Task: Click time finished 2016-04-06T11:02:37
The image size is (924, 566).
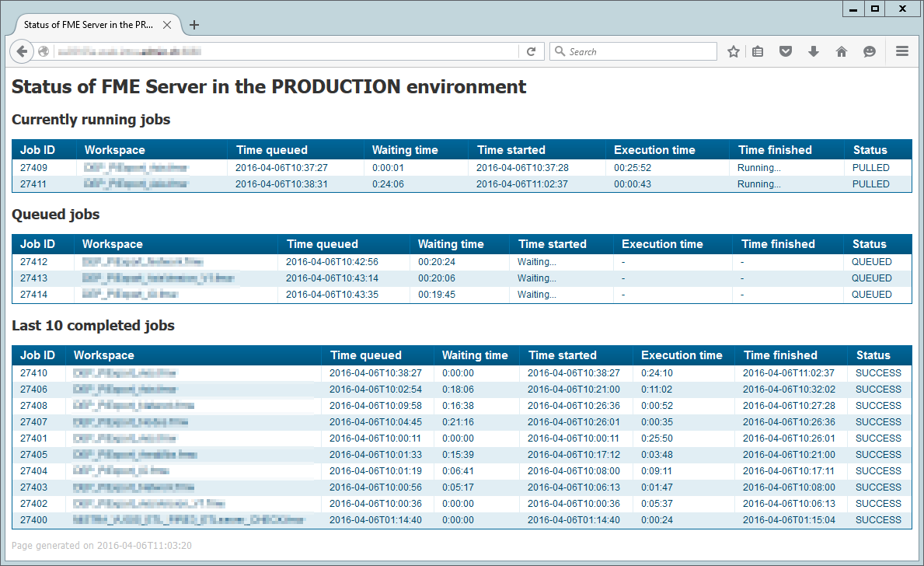Action: point(789,373)
